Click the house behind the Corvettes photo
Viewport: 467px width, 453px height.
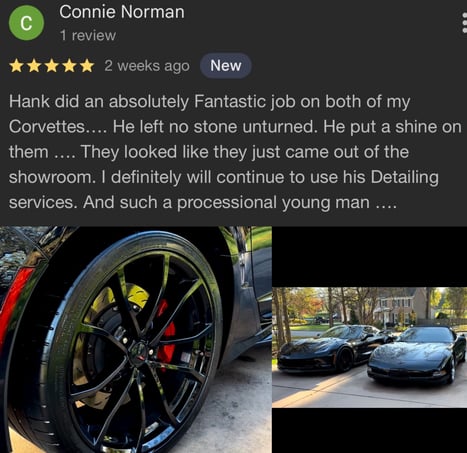(398, 305)
